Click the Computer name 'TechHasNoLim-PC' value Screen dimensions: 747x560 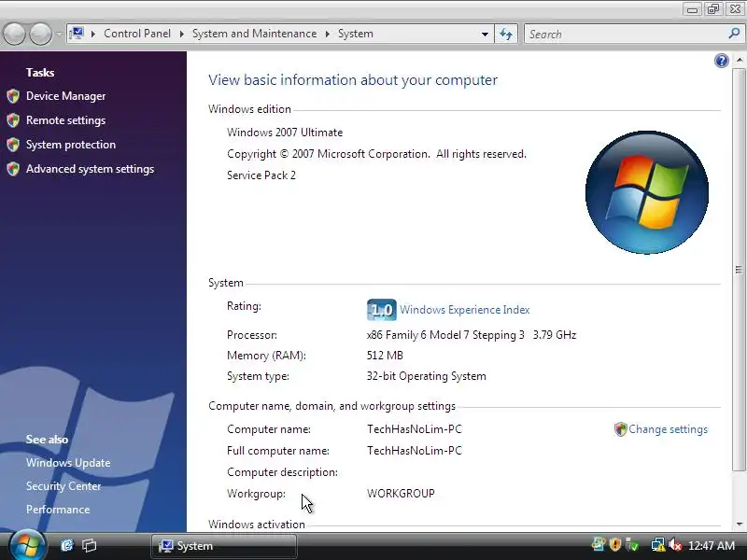coord(415,429)
